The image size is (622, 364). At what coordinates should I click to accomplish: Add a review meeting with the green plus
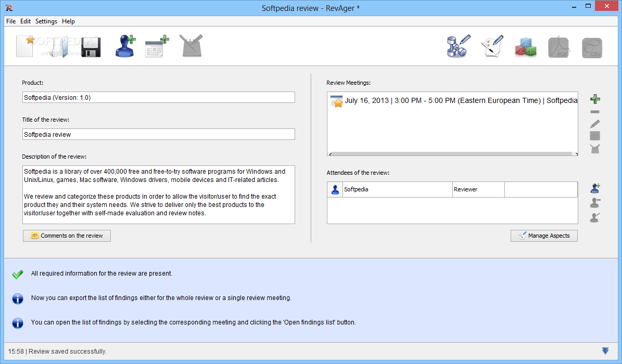tap(595, 99)
